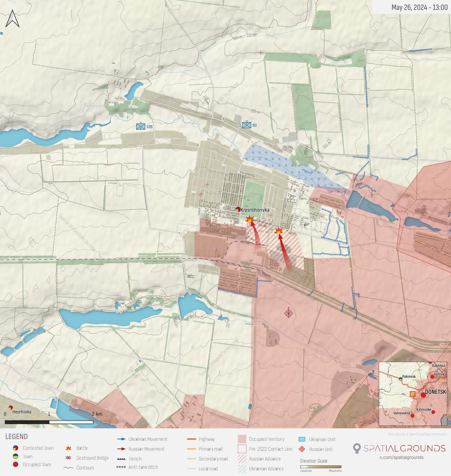
Task: Click the 'May 26, 2024 - 13:00' date label
Action: [x=419, y=7]
